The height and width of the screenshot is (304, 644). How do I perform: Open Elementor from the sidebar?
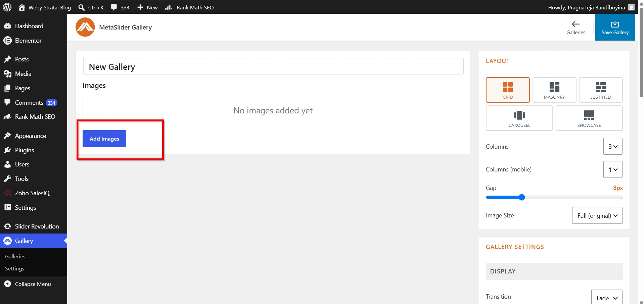click(x=34, y=40)
